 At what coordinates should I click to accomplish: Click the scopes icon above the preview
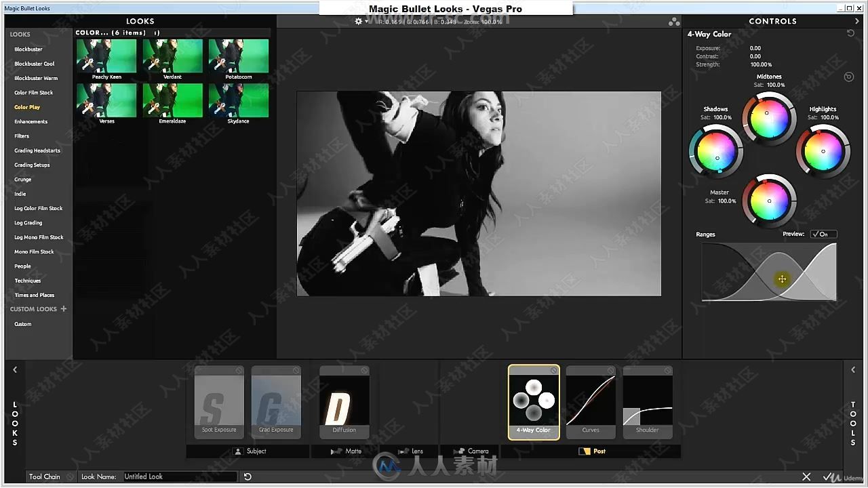(x=674, y=22)
